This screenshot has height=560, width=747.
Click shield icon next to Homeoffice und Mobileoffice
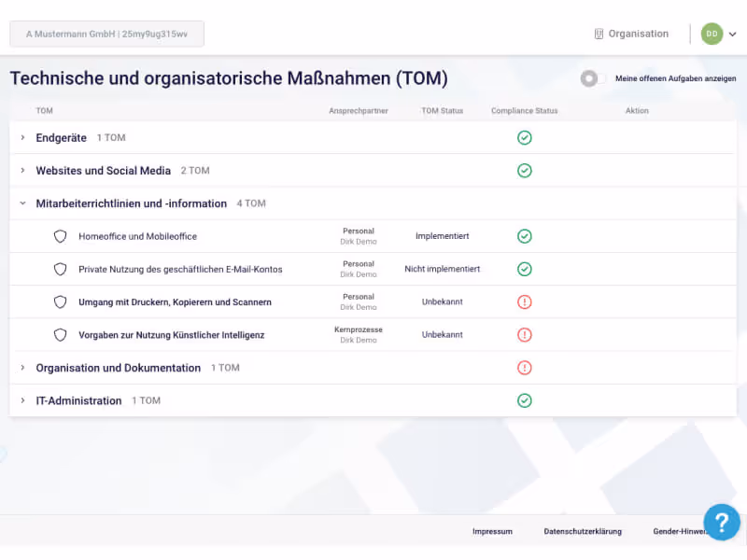[x=60, y=236]
